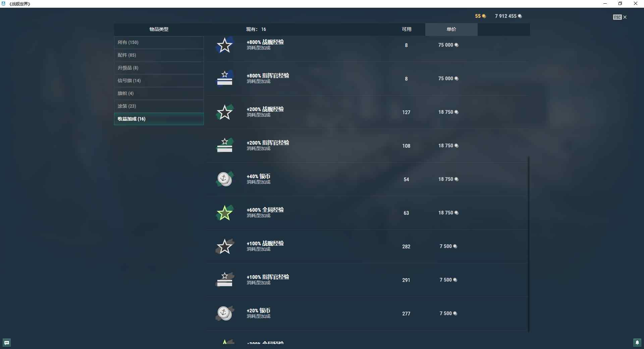Click the +200% 指挥官经验 rank icon
The height and width of the screenshot is (349, 644).
pos(224,145)
